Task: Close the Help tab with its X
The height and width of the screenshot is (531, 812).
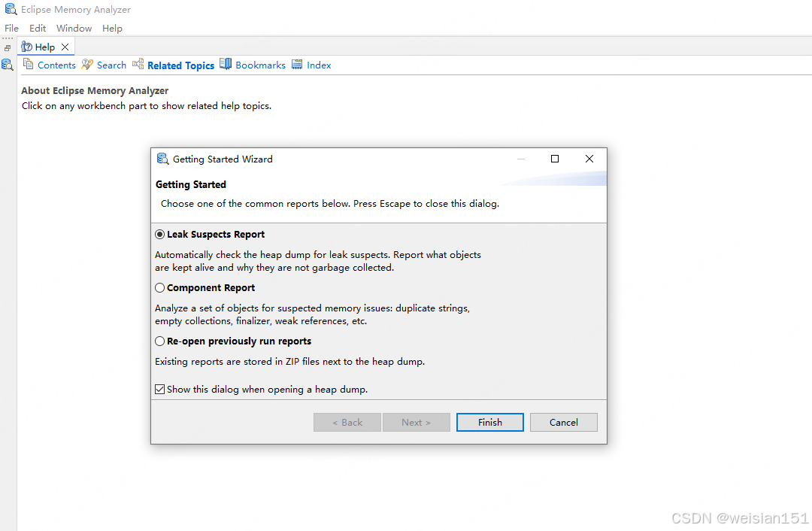Action: pos(65,47)
